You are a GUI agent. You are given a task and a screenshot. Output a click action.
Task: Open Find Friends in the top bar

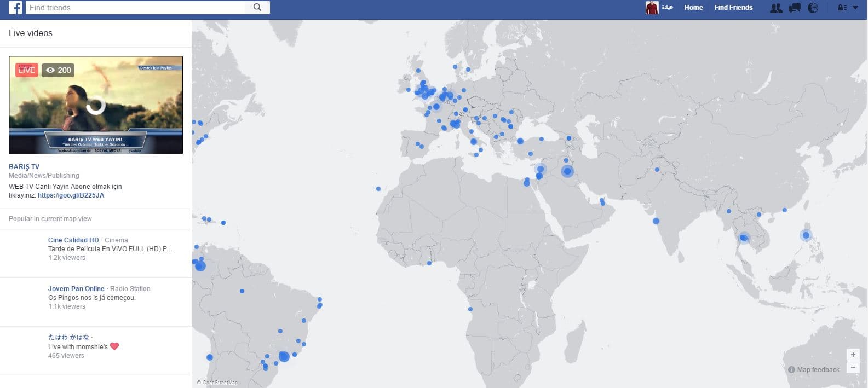[733, 8]
